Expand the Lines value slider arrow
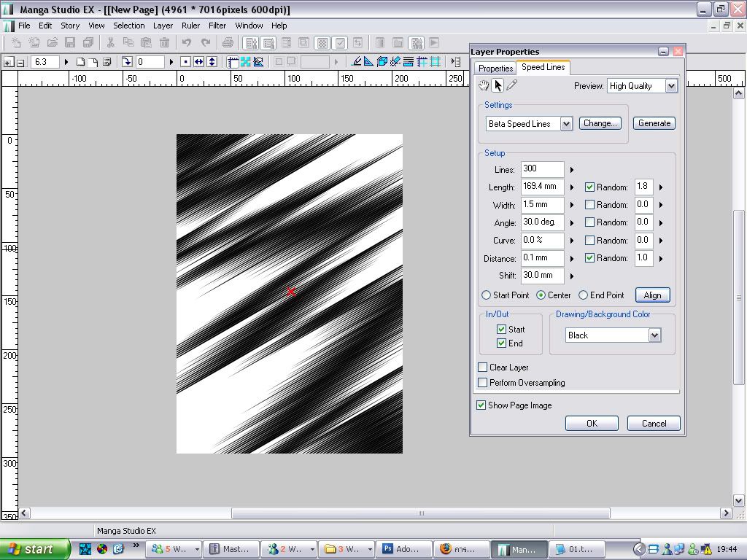 pyautogui.click(x=572, y=169)
